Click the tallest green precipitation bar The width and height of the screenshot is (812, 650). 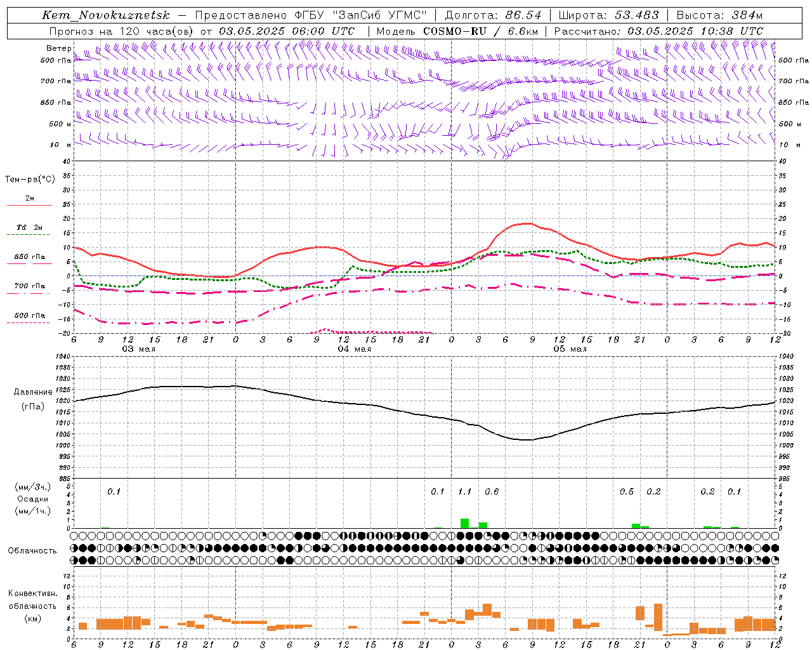click(x=464, y=523)
